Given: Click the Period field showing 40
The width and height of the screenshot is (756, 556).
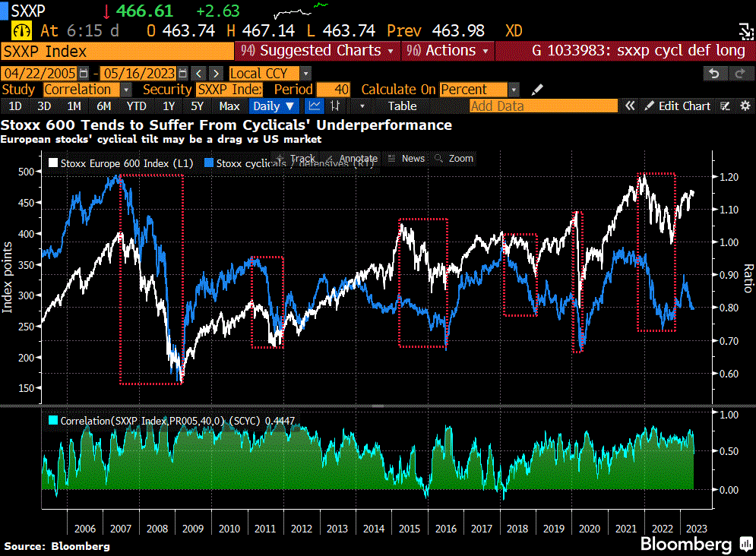Looking at the screenshot, I should pos(333,90).
